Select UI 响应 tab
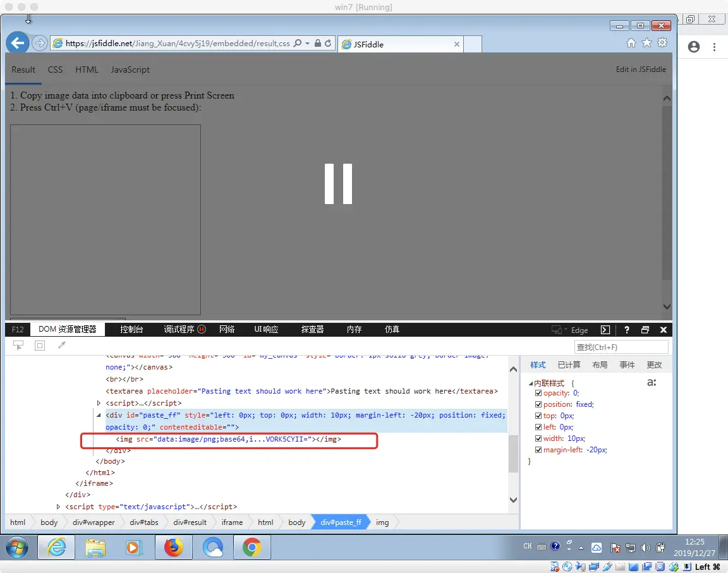 [266, 329]
